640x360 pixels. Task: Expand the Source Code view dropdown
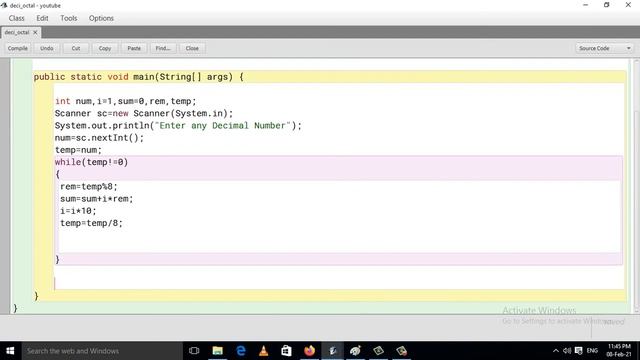(604, 48)
